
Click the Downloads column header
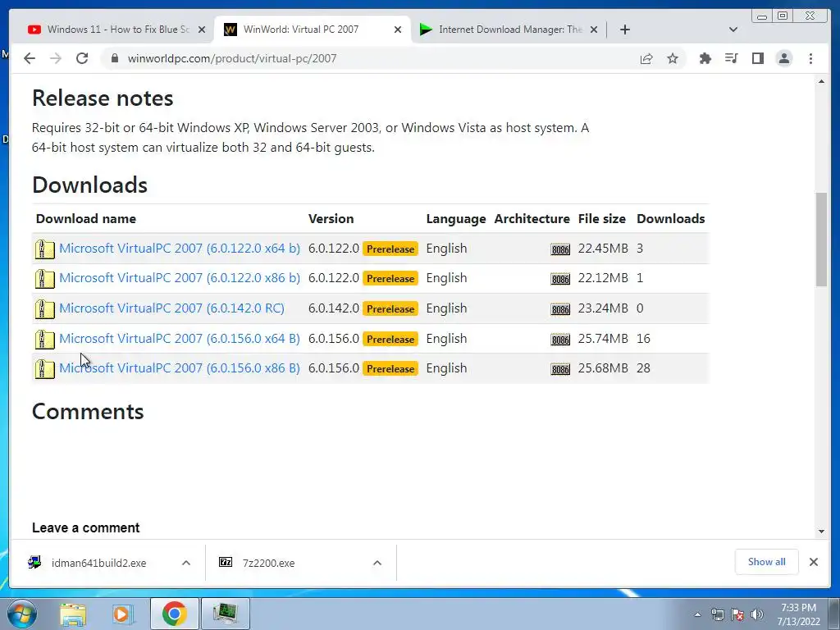click(x=671, y=218)
